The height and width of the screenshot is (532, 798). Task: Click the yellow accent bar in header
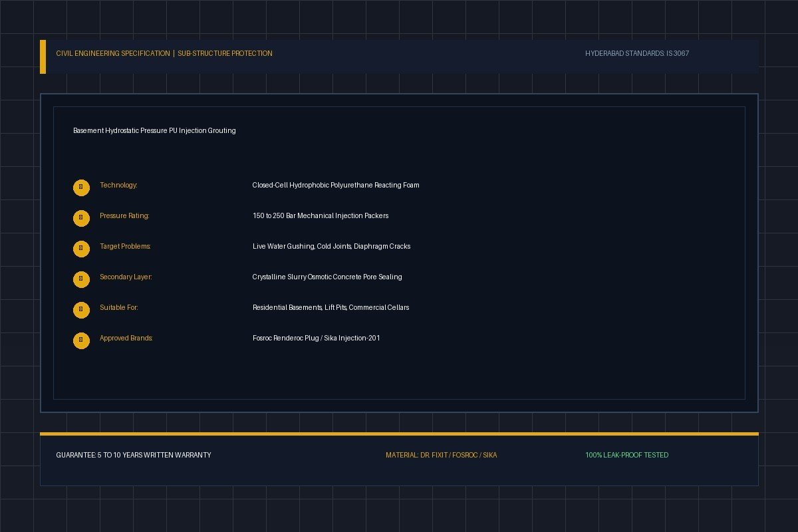click(x=43, y=57)
